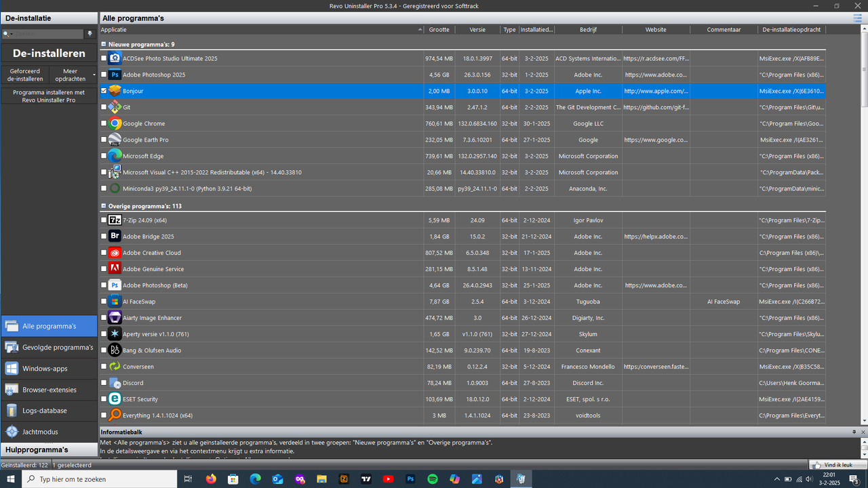
Task: Collapse the Overige programma's group
Action: point(104,206)
